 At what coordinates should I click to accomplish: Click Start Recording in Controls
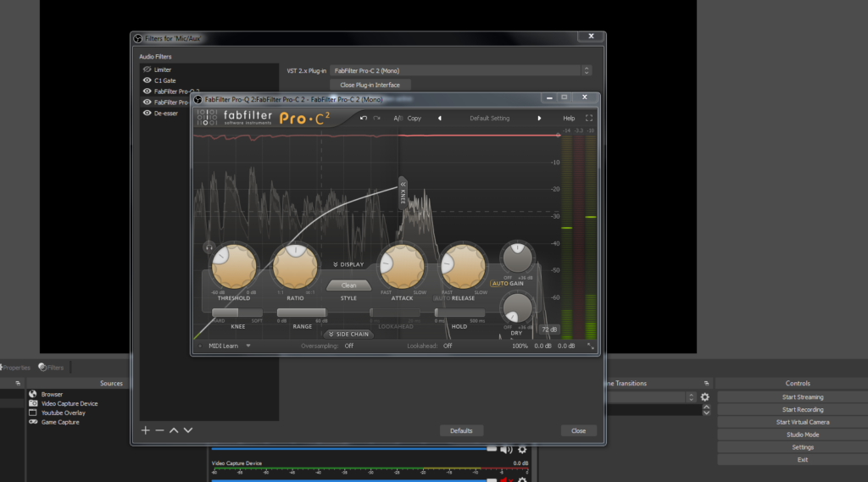tap(803, 409)
